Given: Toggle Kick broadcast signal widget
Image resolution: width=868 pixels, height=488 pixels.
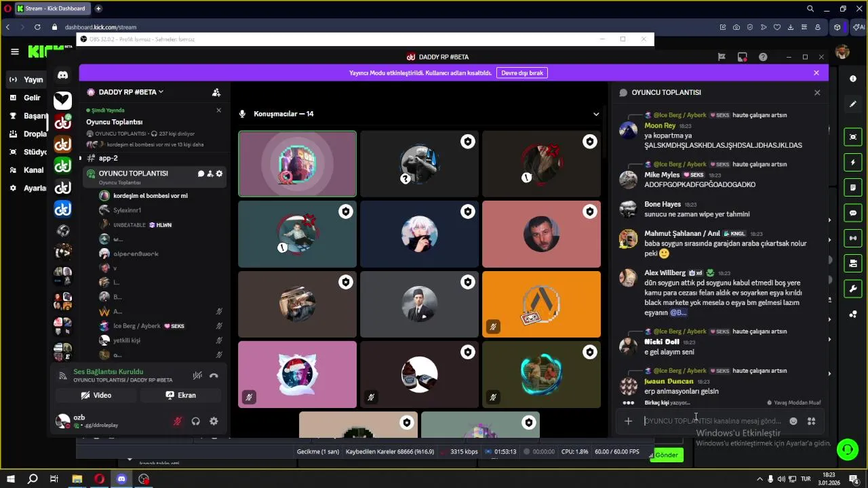Looking at the screenshot, I should click(853, 238).
